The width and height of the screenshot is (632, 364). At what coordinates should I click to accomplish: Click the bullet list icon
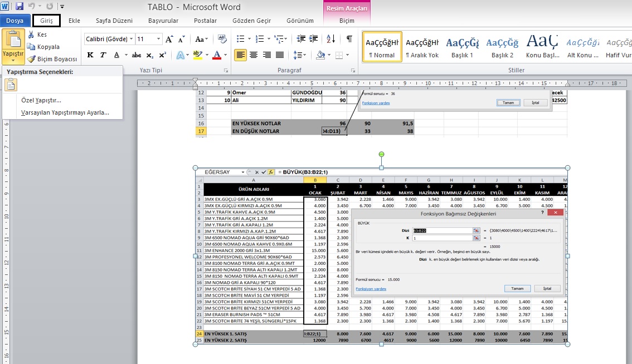pyautogui.click(x=241, y=38)
